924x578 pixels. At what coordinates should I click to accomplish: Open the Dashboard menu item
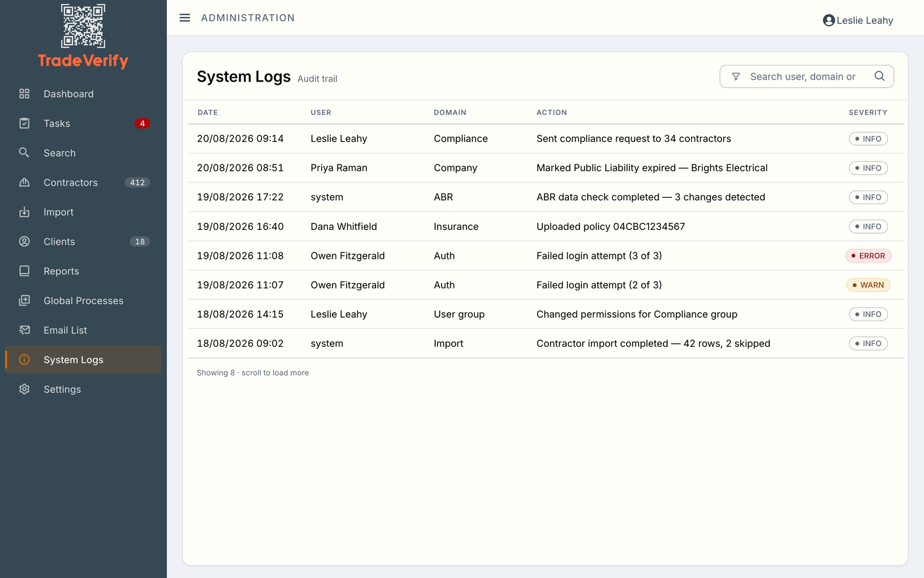pyautogui.click(x=83, y=94)
